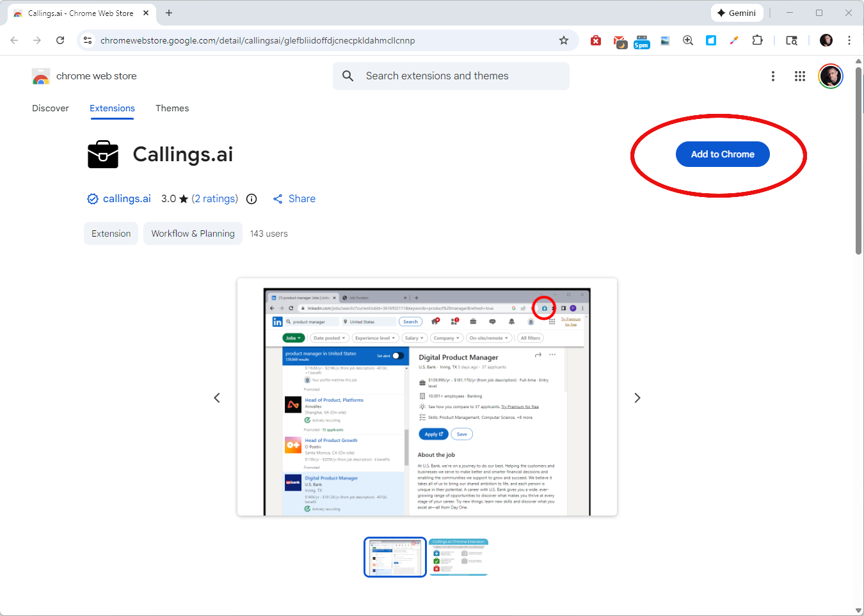Viewport: 864px width, 616px height.
Task: Open Chrome three-dot menu
Action: click(849, 40)
